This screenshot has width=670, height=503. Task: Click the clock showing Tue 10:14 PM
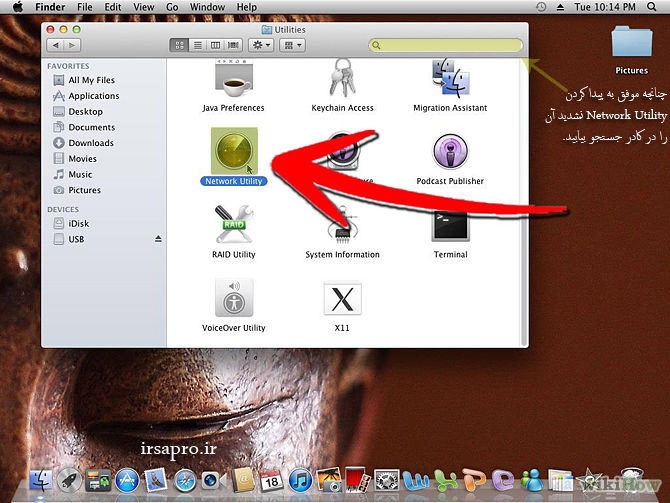pyautogui.click(x=605, y=7)
